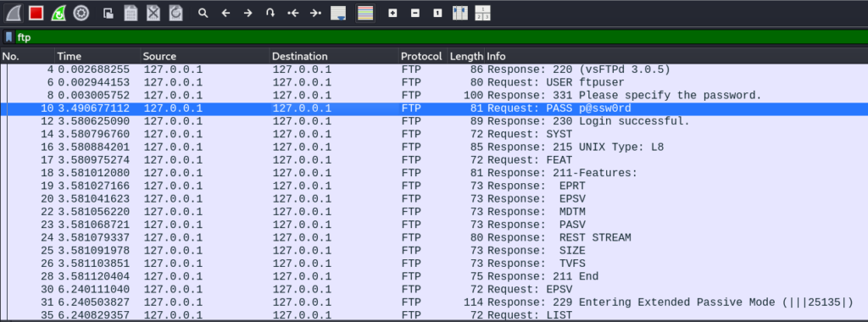The width and height of the screenshot is (868, 322).
Task: Zoom in packet text
Action: [392, 13]
